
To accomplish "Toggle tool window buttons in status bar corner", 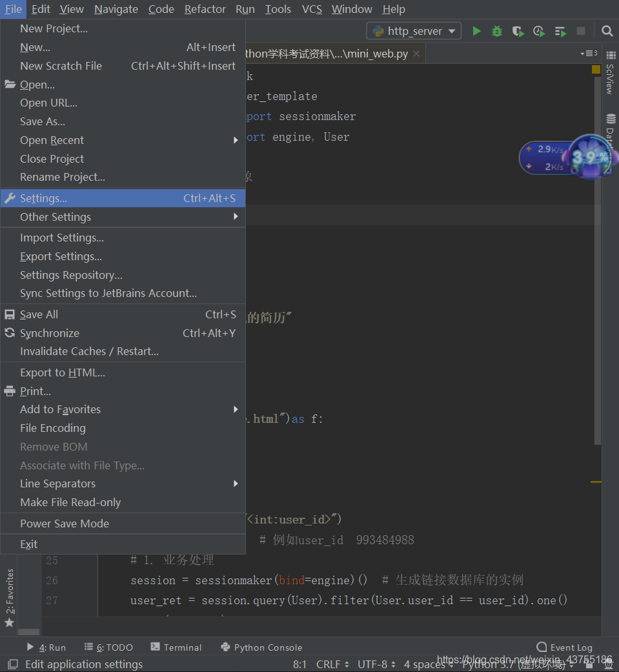I will tap(13, 664).
